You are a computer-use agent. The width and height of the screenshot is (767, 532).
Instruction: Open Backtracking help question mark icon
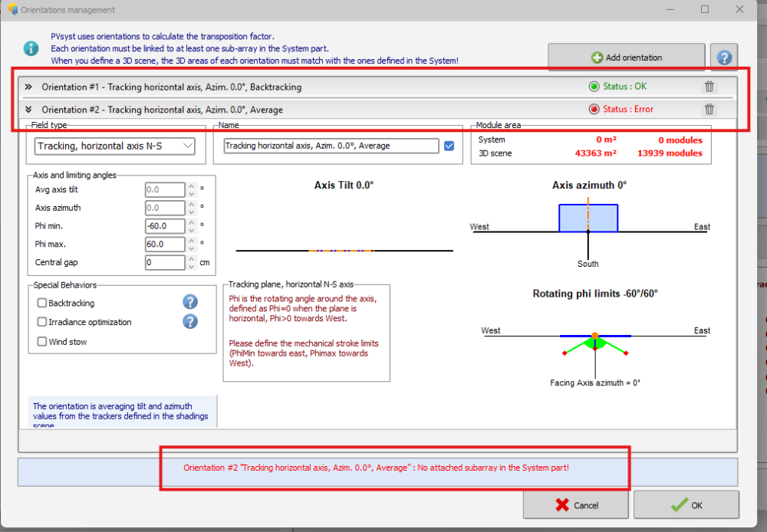(x=190, y=302)
